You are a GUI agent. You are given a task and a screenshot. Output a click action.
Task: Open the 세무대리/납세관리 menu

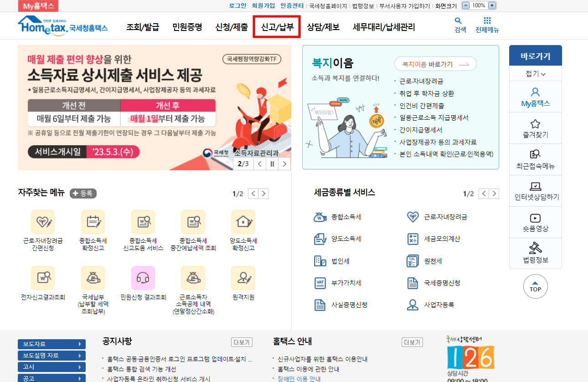click(x=384, y=27)
